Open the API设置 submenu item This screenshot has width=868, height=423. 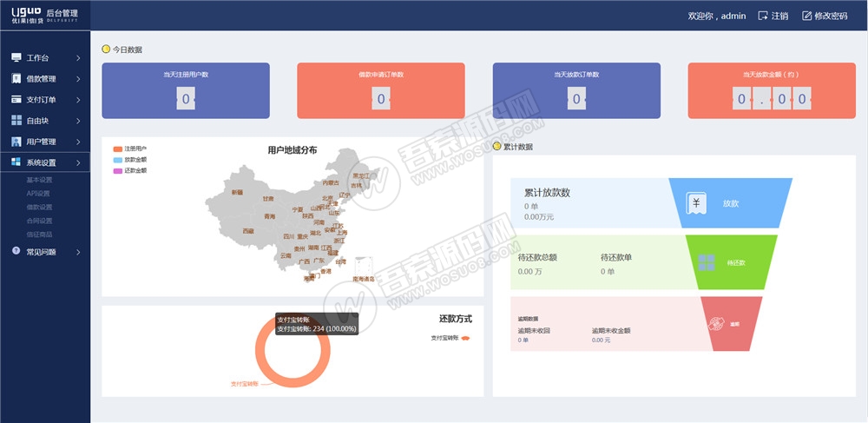pos(38,194)
